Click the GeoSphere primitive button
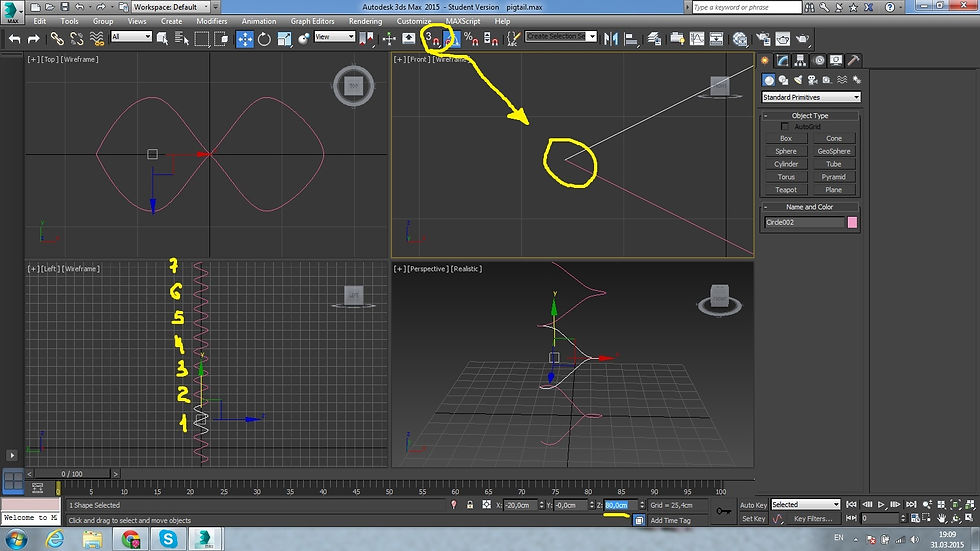Screen dimensions: 980x551 click(x=834, y=151)
